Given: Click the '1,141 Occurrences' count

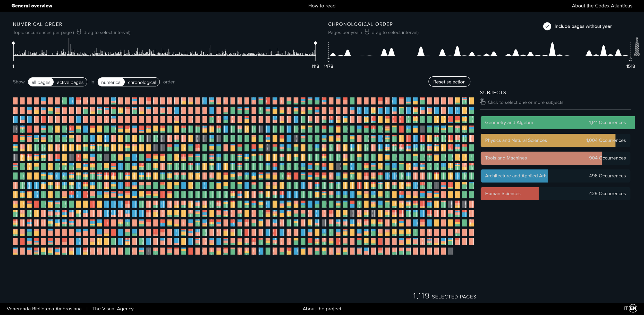Looking at the screenshot, I should (x=607, y=123).
